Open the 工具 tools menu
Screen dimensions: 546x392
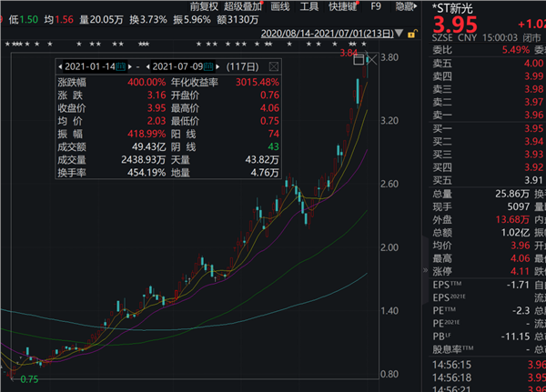[309, 5]
